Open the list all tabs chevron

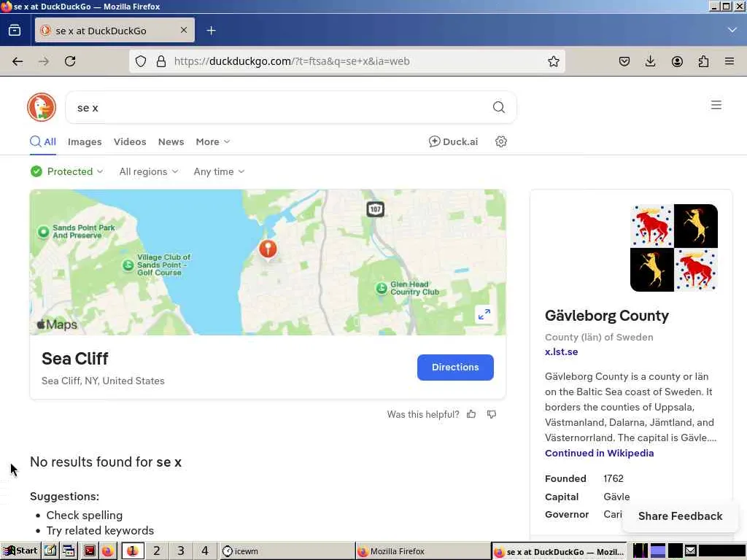(x=732, y=30)
